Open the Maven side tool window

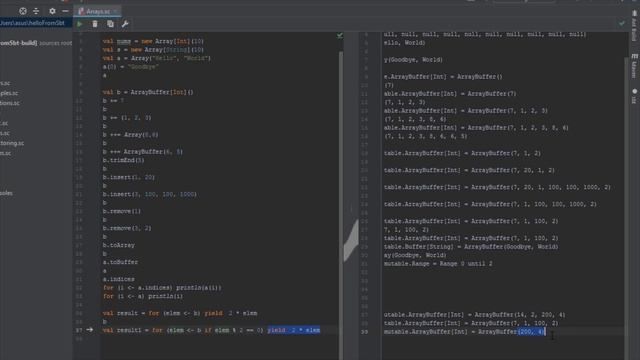point(634,65)
